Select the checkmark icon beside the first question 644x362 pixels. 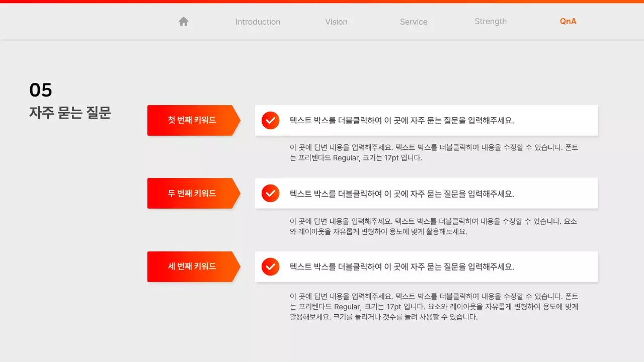coord(270,120)
